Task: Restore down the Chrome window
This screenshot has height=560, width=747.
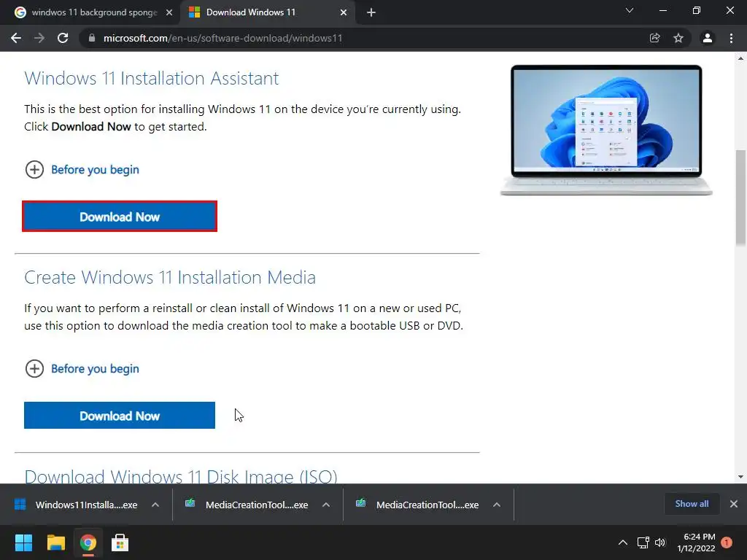Action: [x=697, y=10]
